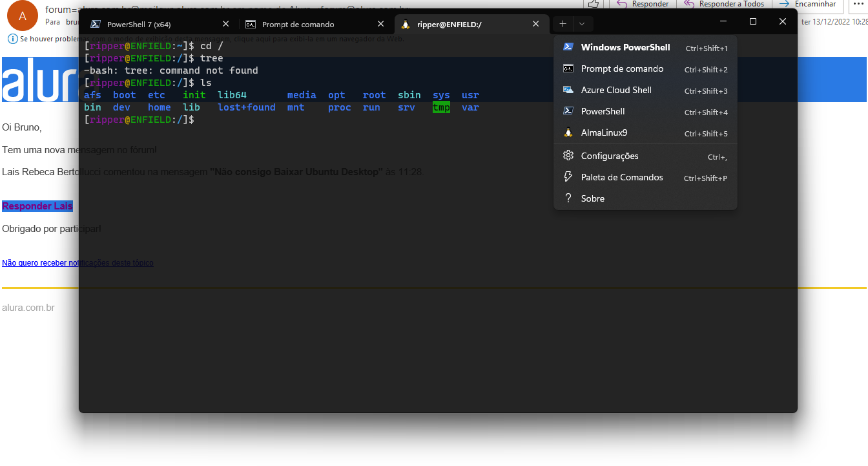Click the 'Se houver problemas' info bar in the Outlook email
Viewport: 868px width, 466px height.
pos(207,39)
